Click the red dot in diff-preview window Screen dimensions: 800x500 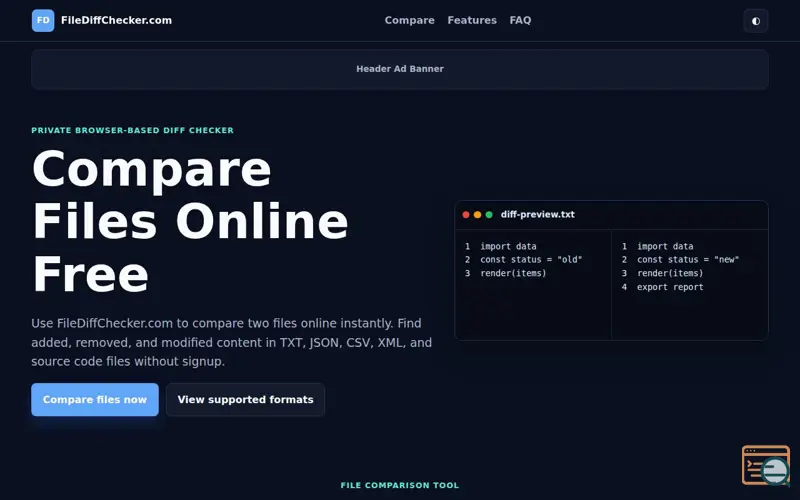(466, 215)
